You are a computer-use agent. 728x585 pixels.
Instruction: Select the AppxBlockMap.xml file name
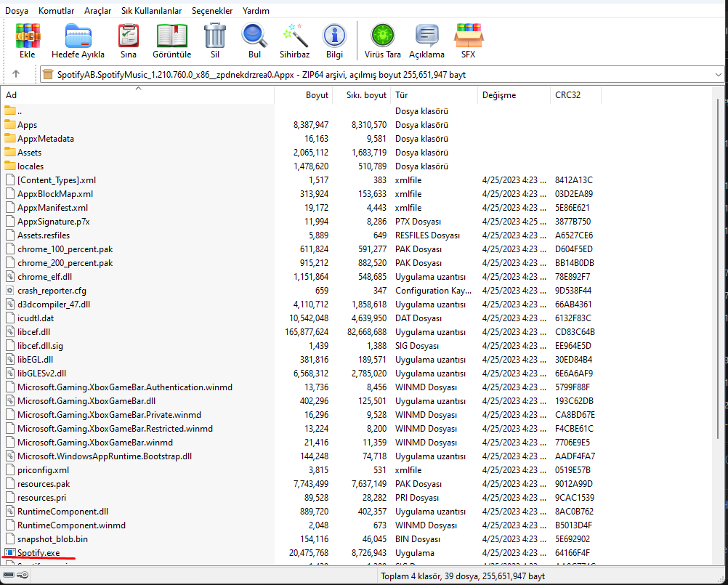click(55, 193)
